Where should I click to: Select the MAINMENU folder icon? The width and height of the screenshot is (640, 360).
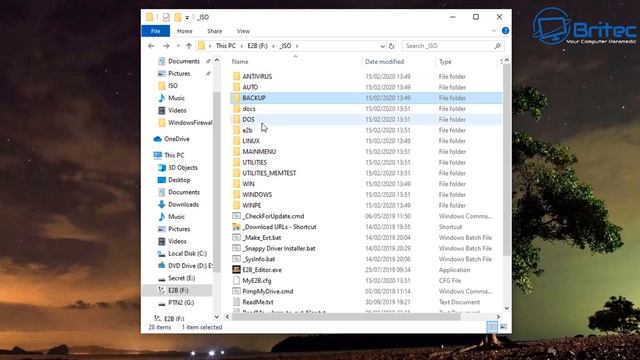pyautogui.click(x=236, y=151)
